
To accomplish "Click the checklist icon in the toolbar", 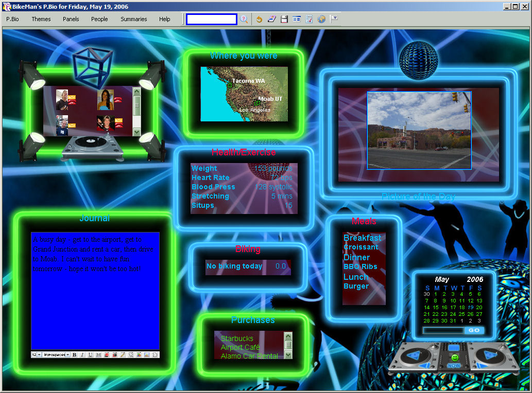I will tap(309, 19).
